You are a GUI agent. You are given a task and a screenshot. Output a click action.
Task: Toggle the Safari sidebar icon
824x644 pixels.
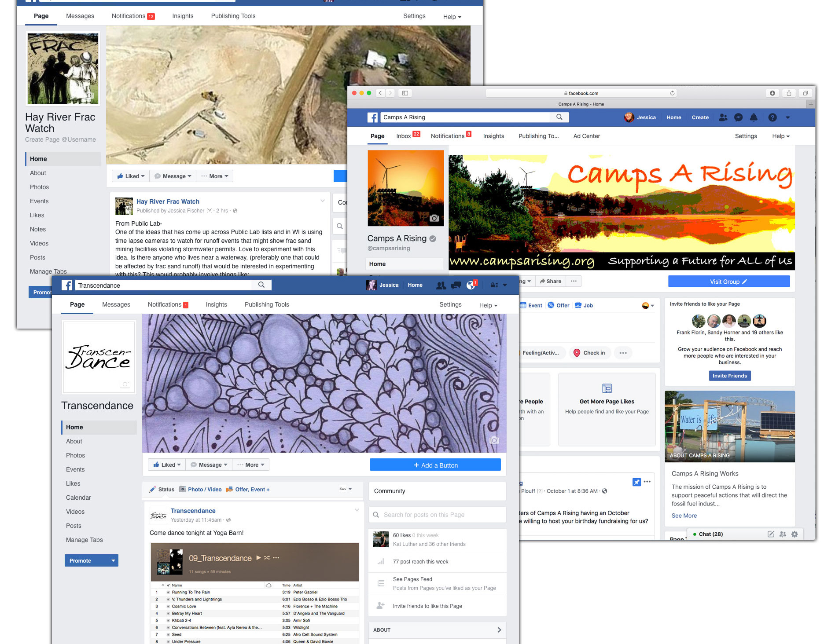point(405,93)
